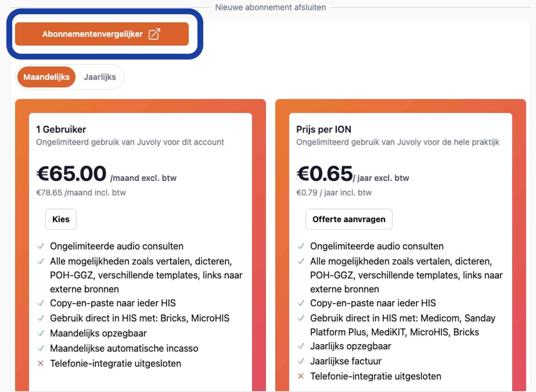This screenshot has width=536, height=392.
Task: Click the red X in the 1 Gebruiker card
Action: pyautogui.click(x=41, y=363)
